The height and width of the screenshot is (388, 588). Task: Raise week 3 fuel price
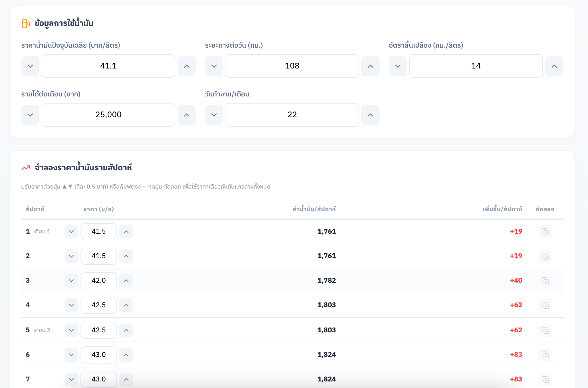126,281
